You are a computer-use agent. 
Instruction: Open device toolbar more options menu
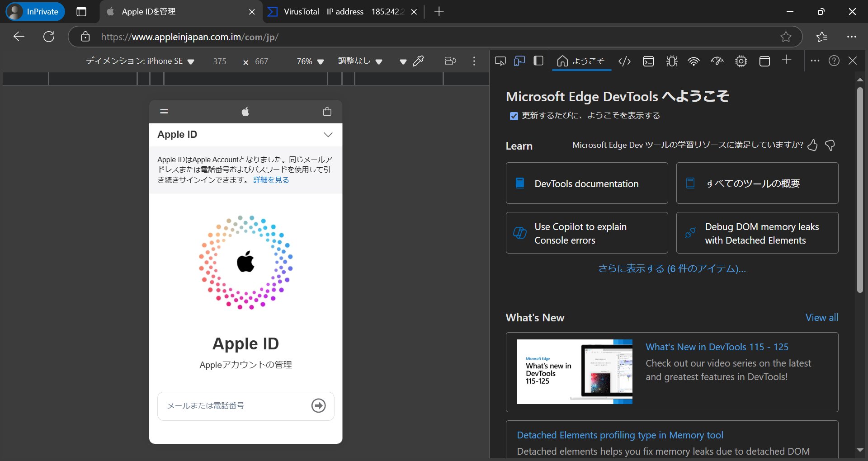coord(474,61)
